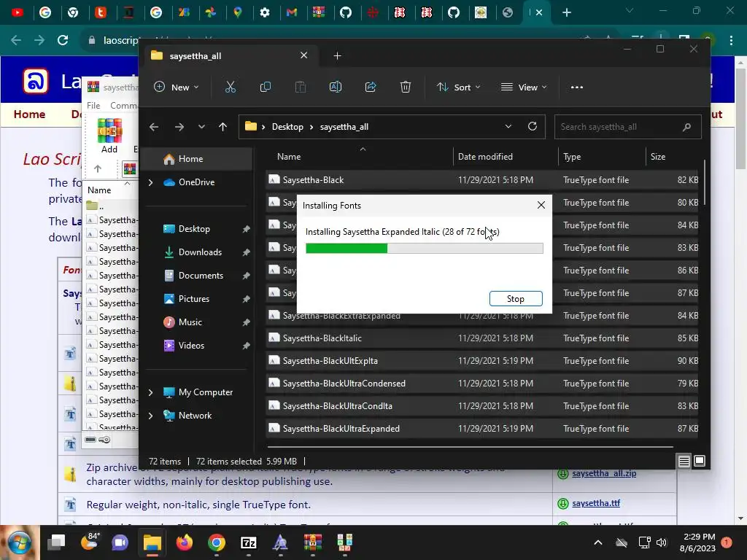Open recent locations dropdown chevron
The image size is (747, 560).
pyautogui.click(x=201, y=127)
